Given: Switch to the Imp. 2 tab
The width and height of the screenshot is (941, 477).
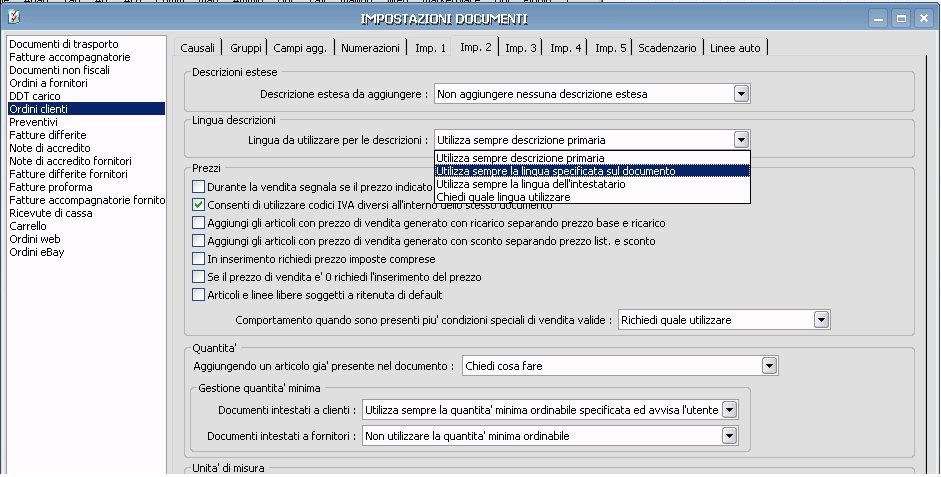Looking at the screenshot, I should coord(476,46).
